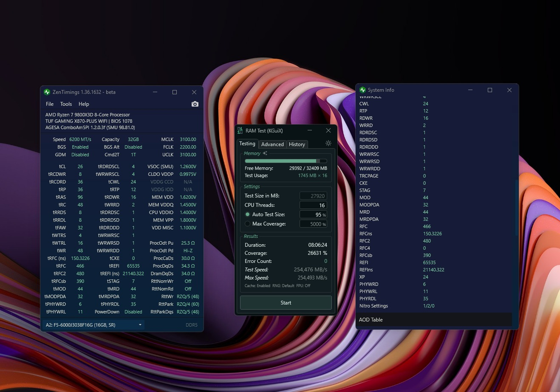The width and height of the screenshot is (560, 392).
Task: Click the BGS value Enabled in ZenTimings
Action: coord(80,147)
